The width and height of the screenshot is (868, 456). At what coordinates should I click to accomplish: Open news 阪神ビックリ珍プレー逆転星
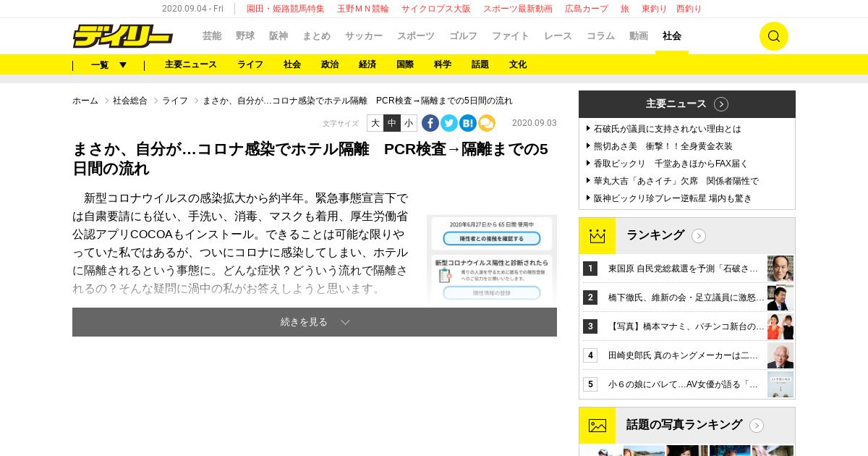coord(673,198)
